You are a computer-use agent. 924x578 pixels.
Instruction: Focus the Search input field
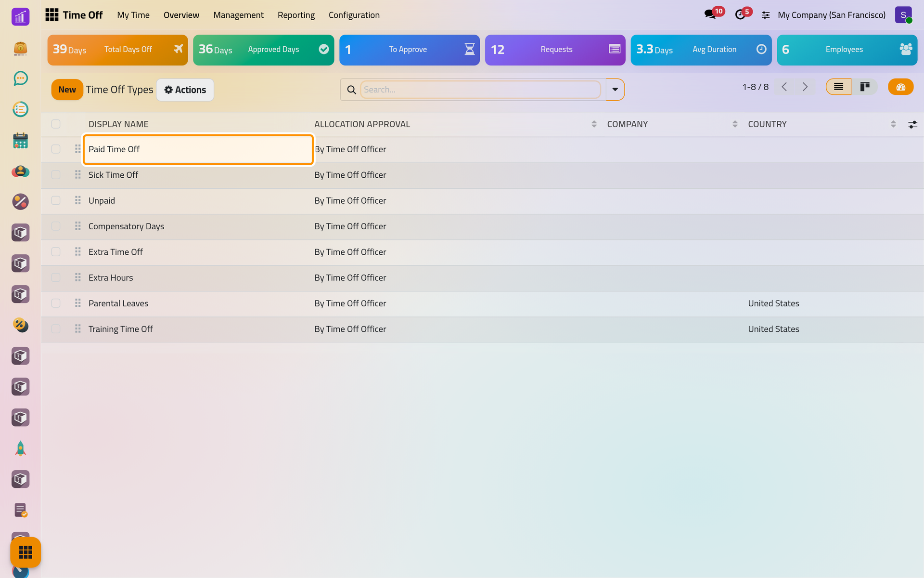point(480,90)
